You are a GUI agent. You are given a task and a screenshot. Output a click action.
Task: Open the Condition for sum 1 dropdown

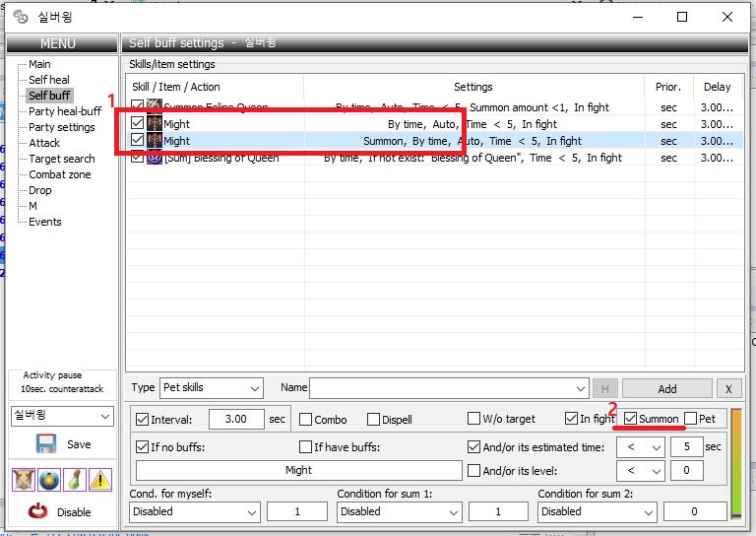[x=399, y=511]
